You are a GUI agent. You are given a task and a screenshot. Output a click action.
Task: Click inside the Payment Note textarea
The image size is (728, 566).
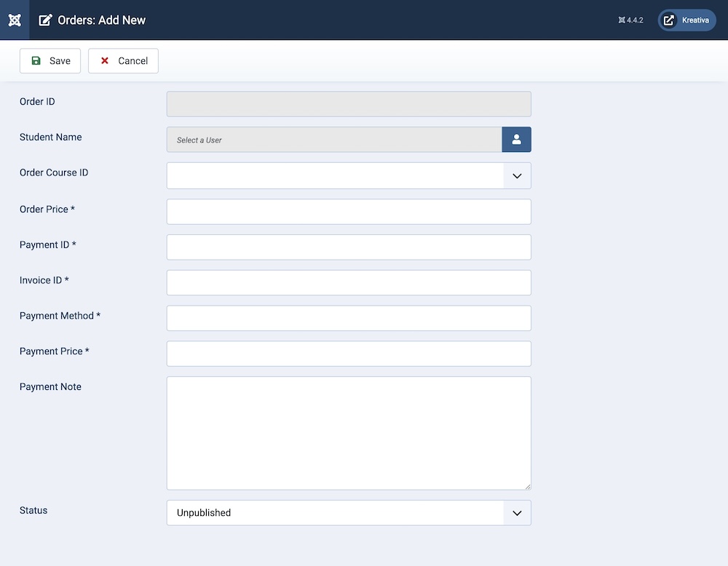click(x=349, y=433)
